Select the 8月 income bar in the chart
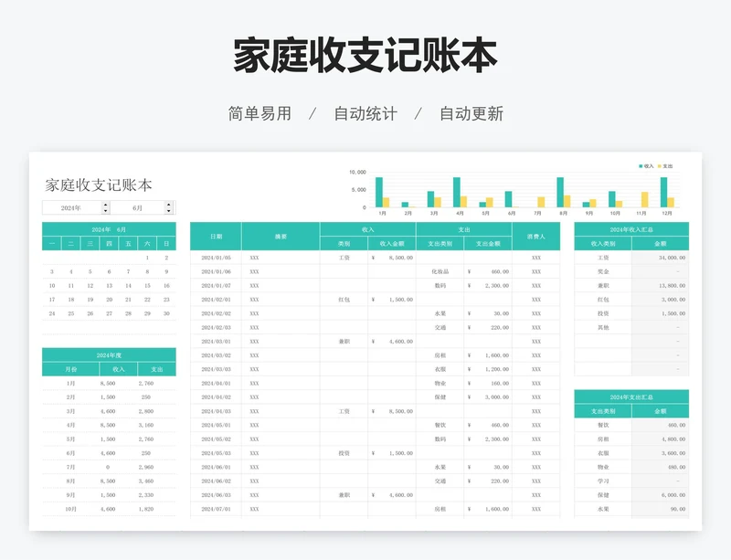731x560 pixels. 560,192
